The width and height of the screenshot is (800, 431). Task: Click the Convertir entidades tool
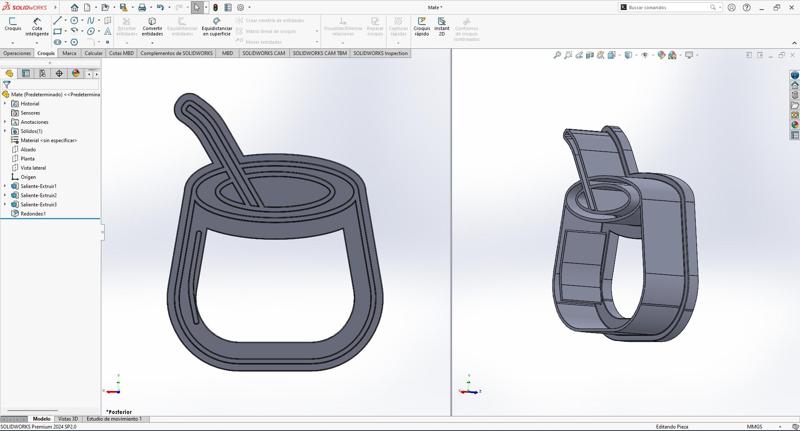tap(152, 25)
